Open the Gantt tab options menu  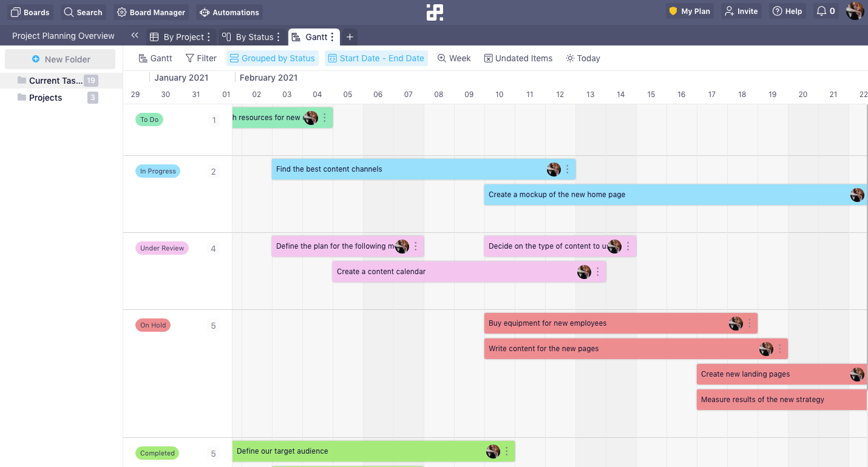pos(333,36)
